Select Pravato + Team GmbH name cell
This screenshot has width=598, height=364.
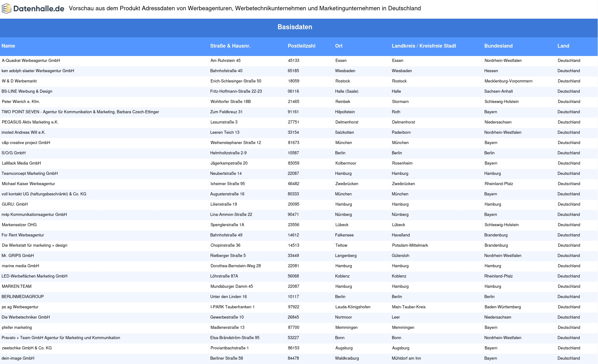pos(61,338)
